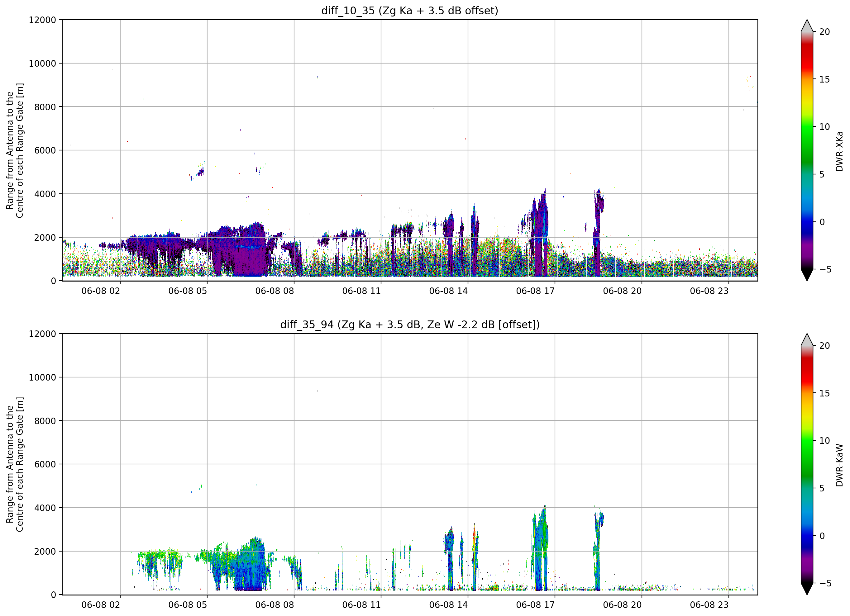Click the 06-08 05 time label under top plot

pos(188,291)
